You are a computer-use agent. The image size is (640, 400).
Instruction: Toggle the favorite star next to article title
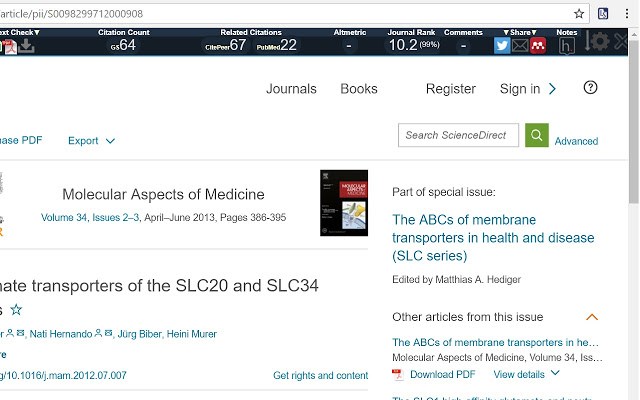[x=16, y=310]
